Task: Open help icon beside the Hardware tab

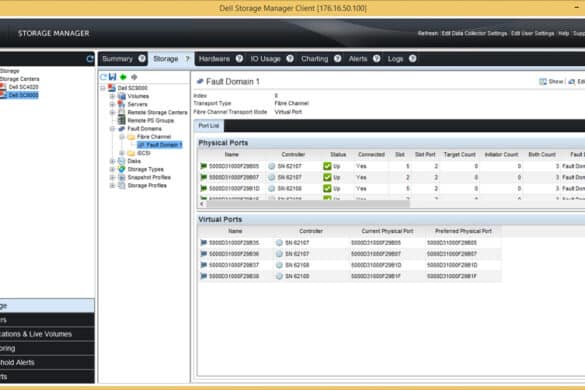Action: pos(239,59)
